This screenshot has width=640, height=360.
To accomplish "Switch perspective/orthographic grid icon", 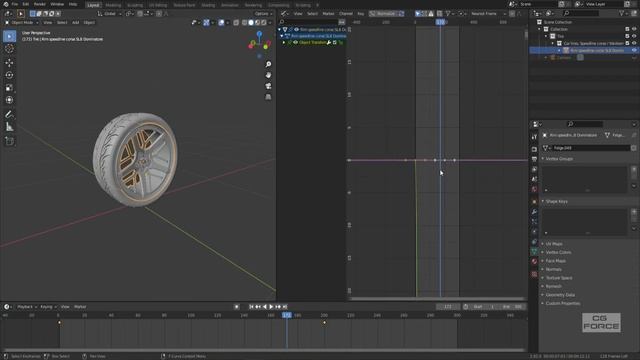I will 268,97.
